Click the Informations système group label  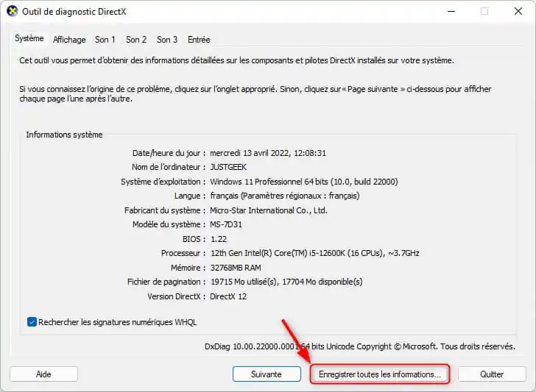[x=64, y=135]
